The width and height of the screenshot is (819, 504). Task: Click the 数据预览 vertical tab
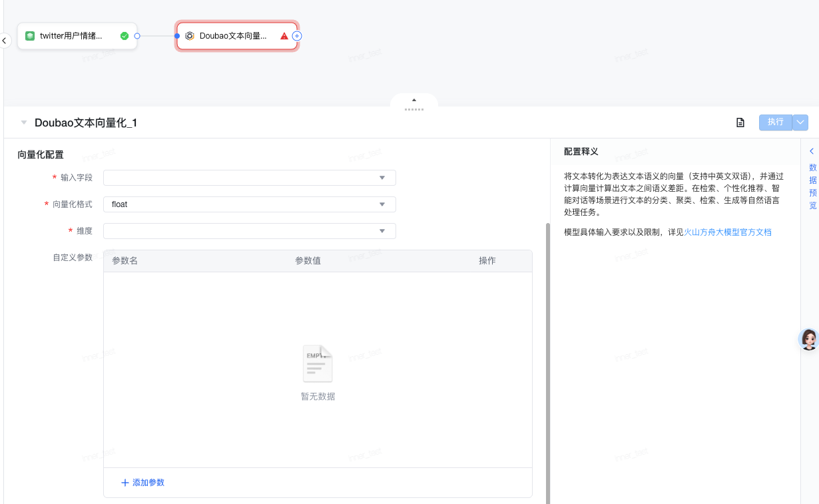[812, 186]
